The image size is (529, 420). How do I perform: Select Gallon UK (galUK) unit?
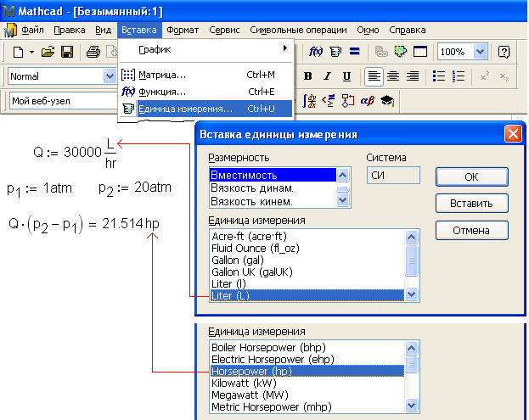(307, 272)
